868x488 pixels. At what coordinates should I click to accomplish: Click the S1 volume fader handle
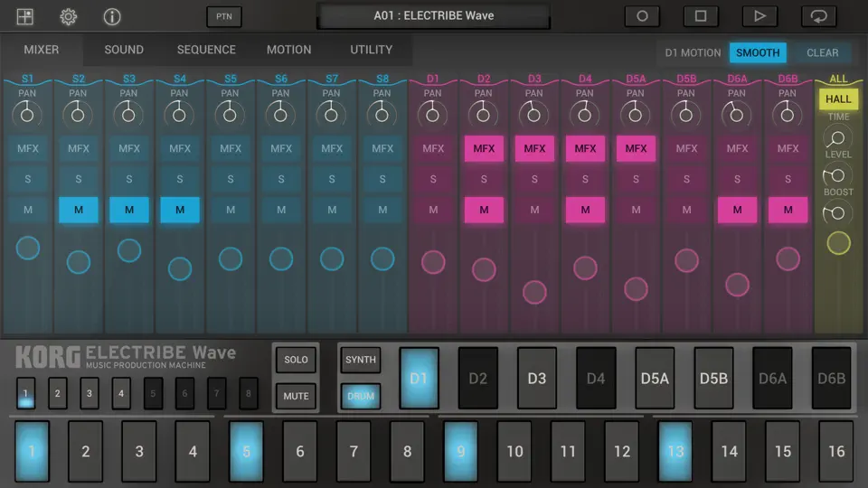click(x=28, y=248)
